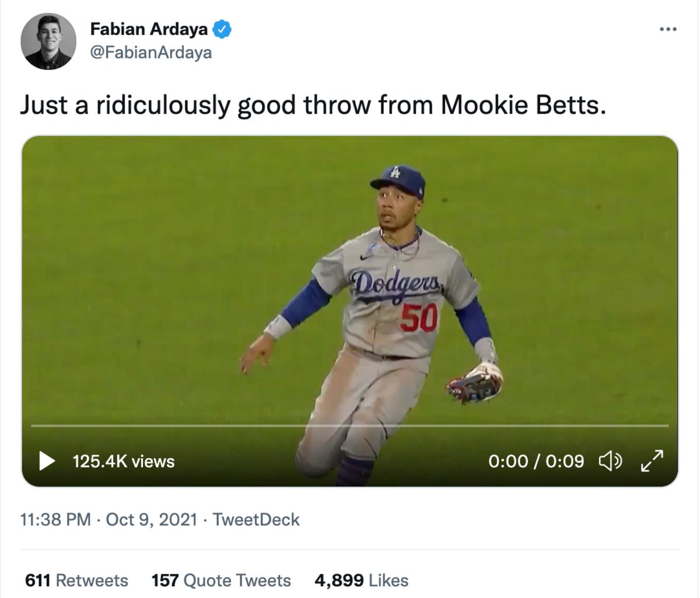Viewport: 700px width, 598px height.
Task: Click the 125.4K views label
Action: [x=124, y=461]
